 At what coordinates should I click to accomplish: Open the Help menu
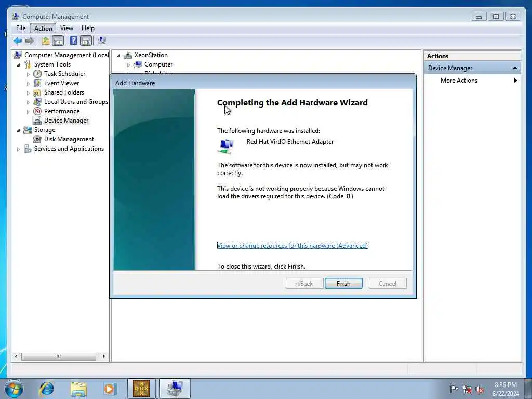pyautogui.click(x=88, y=28)
